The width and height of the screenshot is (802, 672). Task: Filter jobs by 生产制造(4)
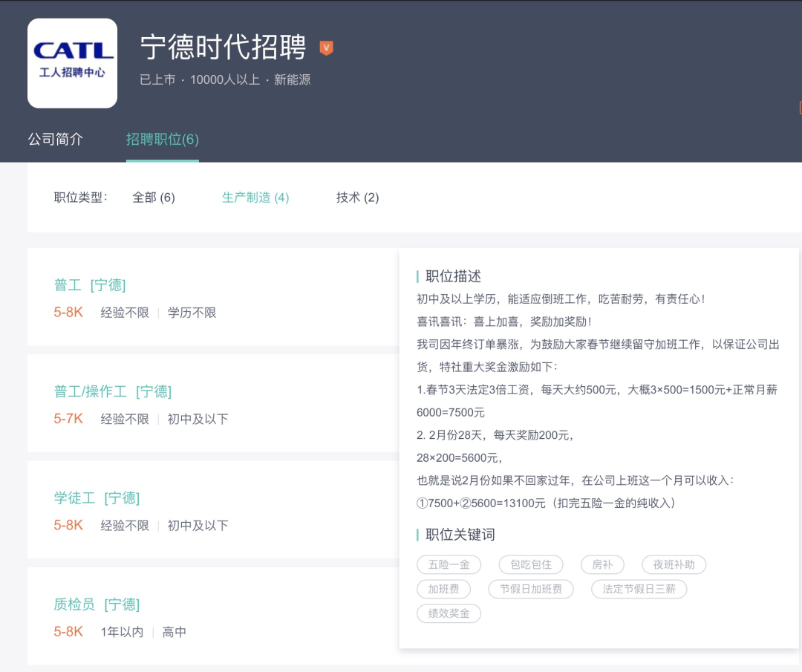[255, 198]
